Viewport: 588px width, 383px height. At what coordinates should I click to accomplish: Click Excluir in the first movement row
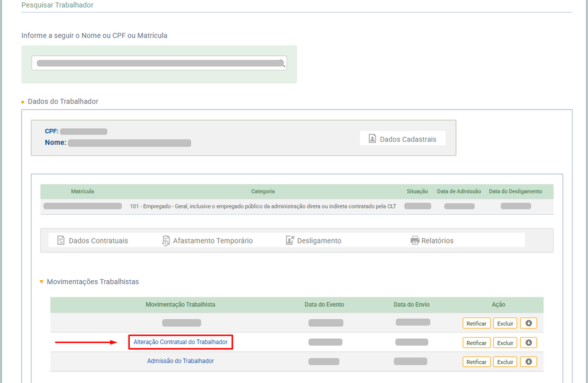tap(505, 323)
